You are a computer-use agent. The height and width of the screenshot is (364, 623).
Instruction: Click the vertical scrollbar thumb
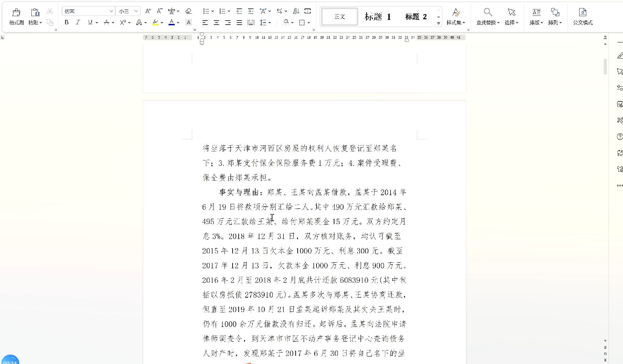click(605, 66)
